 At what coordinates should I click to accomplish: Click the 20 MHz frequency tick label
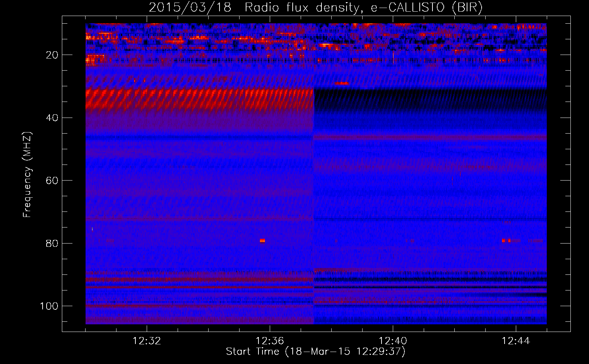52,55
